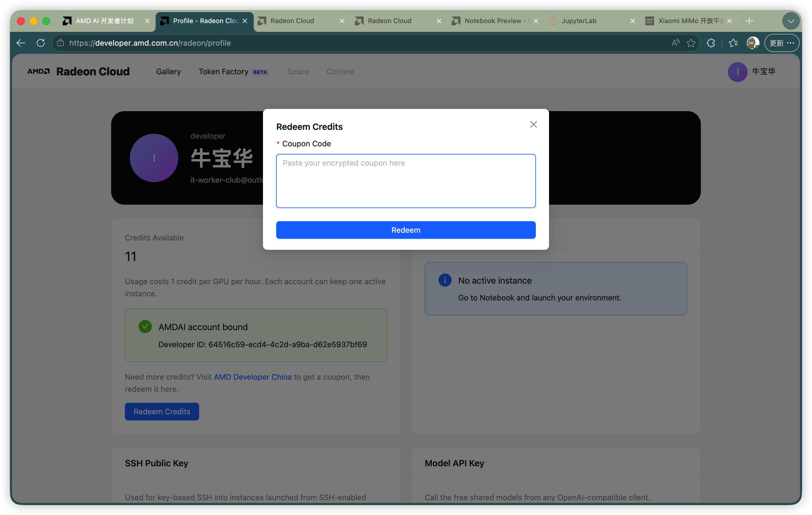The image size is (812, 515).
Task: Close the Notebook Preview tab
Action: pyautogui.click(x=536, y=21)
